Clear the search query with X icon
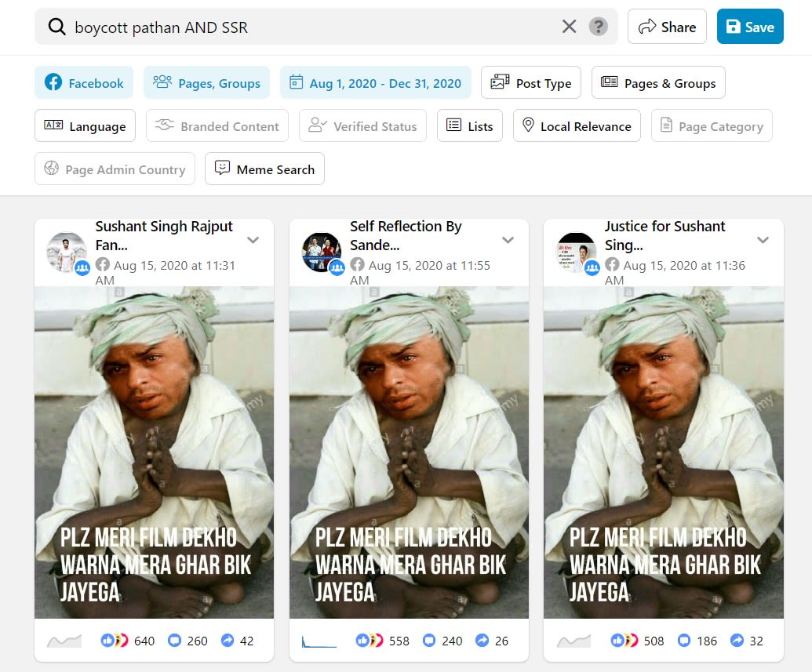The image size is (812, 672). pyautogui.click(x=570, y=27)
